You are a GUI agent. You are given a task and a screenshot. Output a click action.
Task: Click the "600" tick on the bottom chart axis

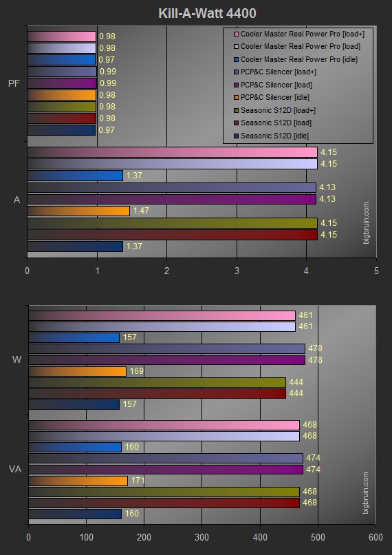click(x=375, y=537)
